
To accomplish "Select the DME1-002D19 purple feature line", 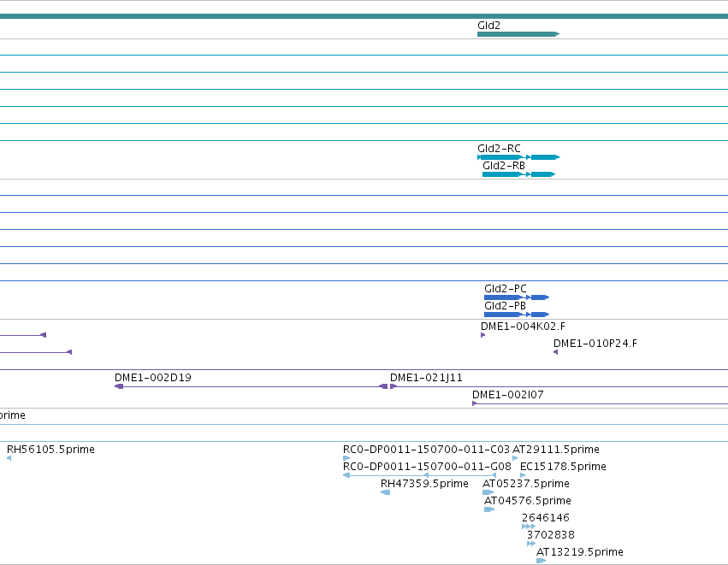I will pos(251,386).
